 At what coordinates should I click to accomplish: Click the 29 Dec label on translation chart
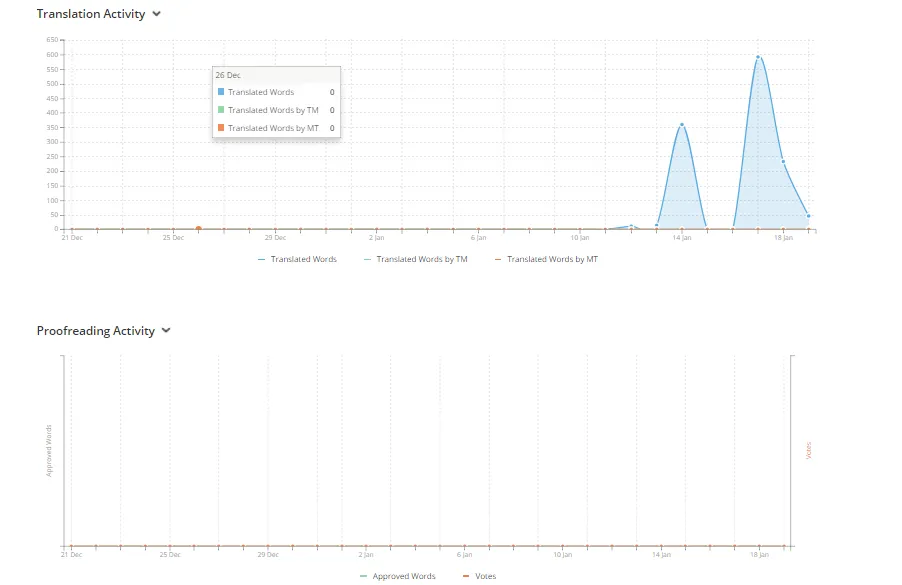click(275, 238)
